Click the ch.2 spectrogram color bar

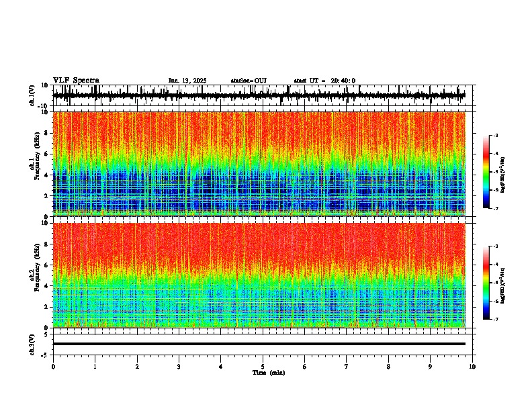(x=486, y=283)
